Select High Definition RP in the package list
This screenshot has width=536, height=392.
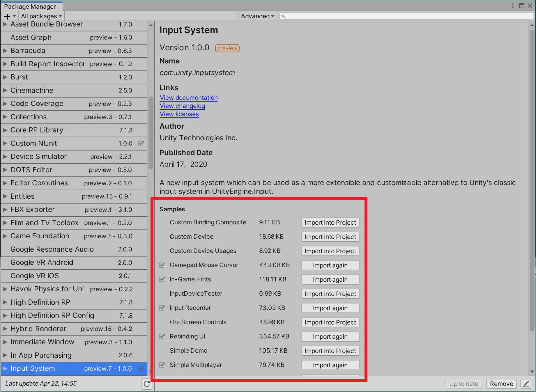pyautogui.click(x=40, y=302)
